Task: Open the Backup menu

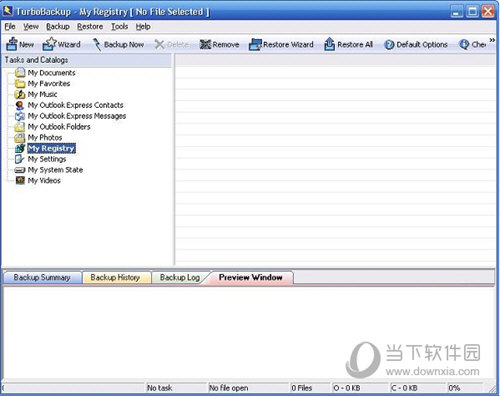Action: (x=58, y=26)
